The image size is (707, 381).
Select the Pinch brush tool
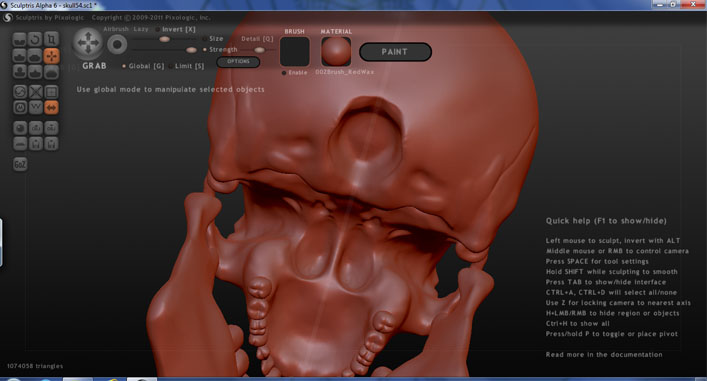[x=35, y=72]
